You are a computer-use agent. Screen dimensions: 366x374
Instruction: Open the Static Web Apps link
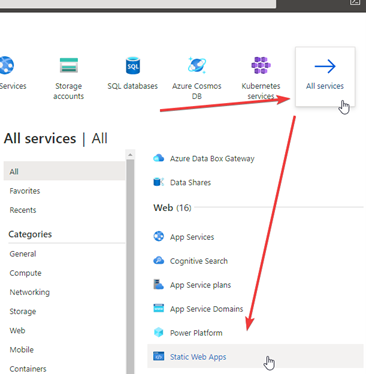(198, 357)
